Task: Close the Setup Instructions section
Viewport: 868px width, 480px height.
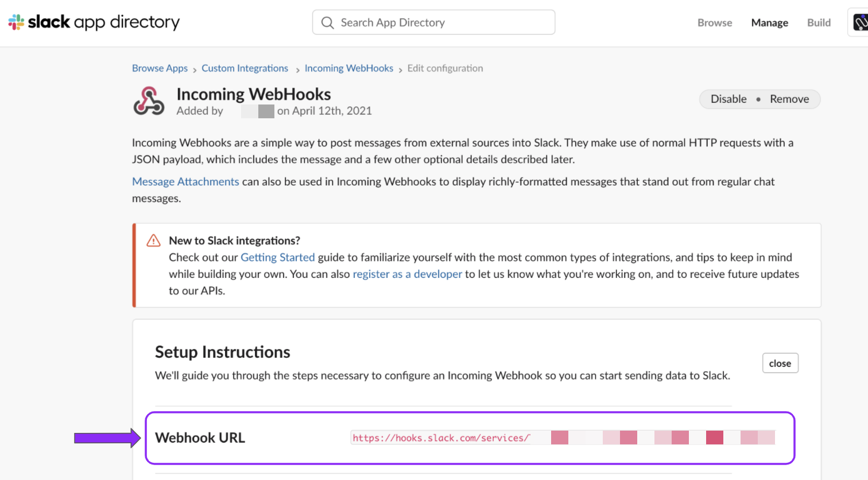Action: tap(780, 363)
